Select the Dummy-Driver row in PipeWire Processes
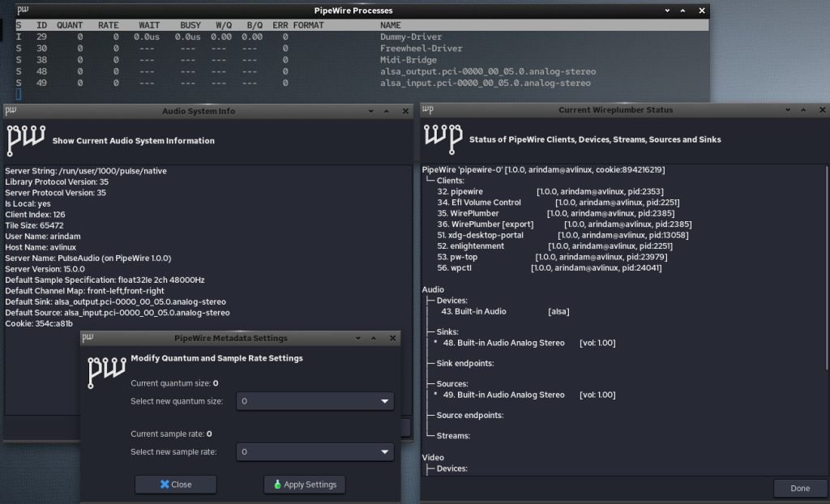This screenshot has width=830, height=504. point(362,37)
